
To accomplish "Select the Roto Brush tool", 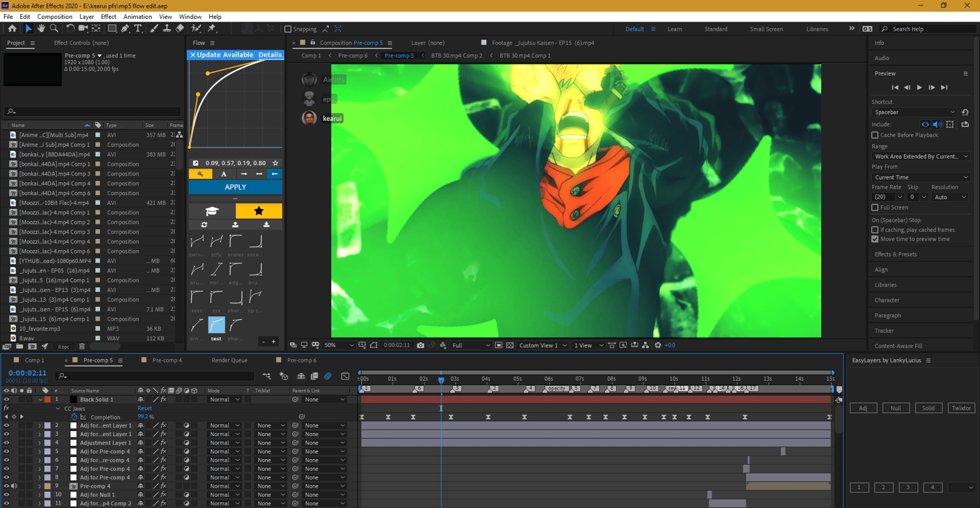I will coord(197,29).
